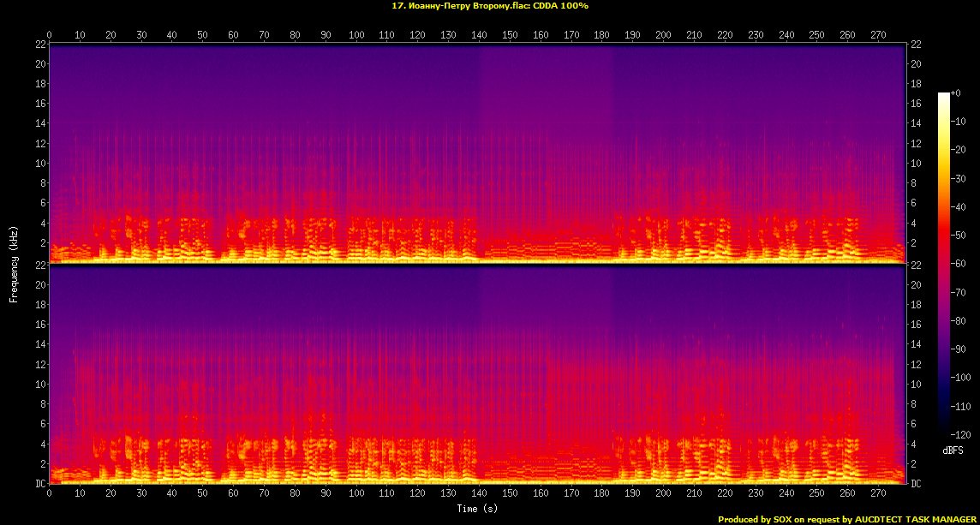Select the 140 marker on the top time axis

tap(479, 35)
